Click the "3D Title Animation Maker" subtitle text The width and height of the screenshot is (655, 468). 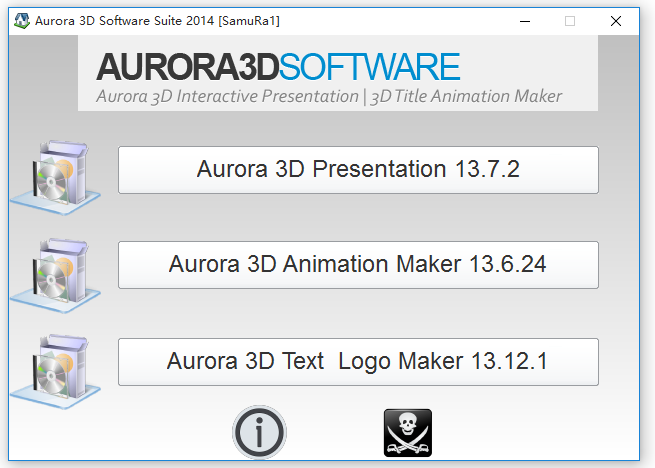pyautogui.click(x=465, y=97)
